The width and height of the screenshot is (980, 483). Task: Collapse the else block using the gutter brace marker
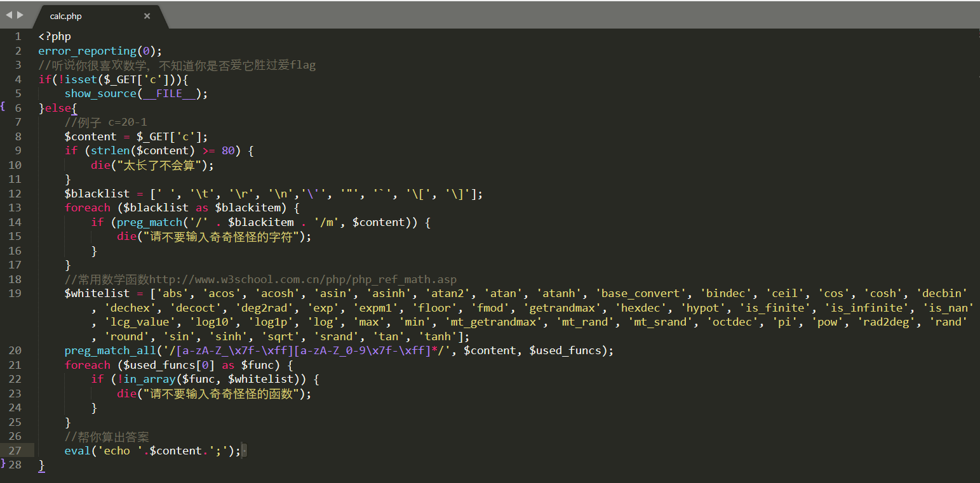[4, 107]
